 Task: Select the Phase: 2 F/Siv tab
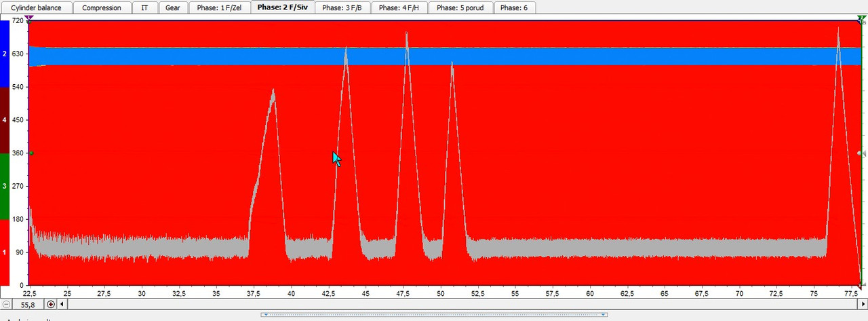coord(282,7)
